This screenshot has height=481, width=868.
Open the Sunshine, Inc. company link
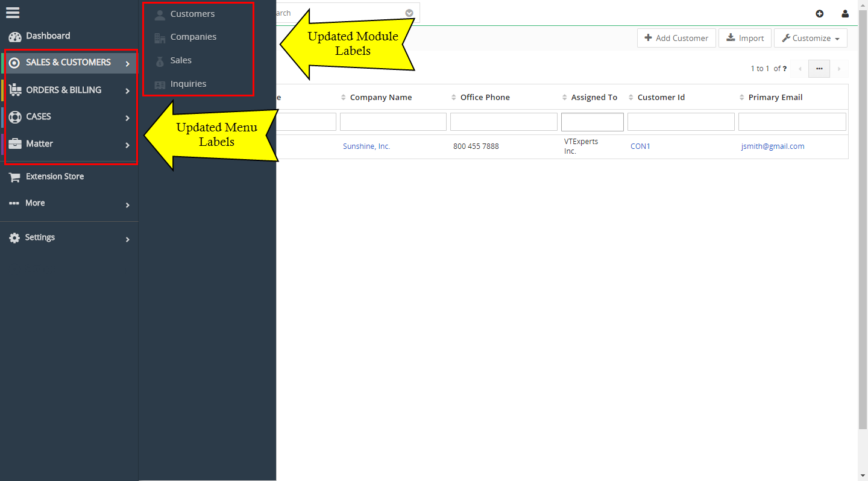pyautogui.click(x=366, y=146)
